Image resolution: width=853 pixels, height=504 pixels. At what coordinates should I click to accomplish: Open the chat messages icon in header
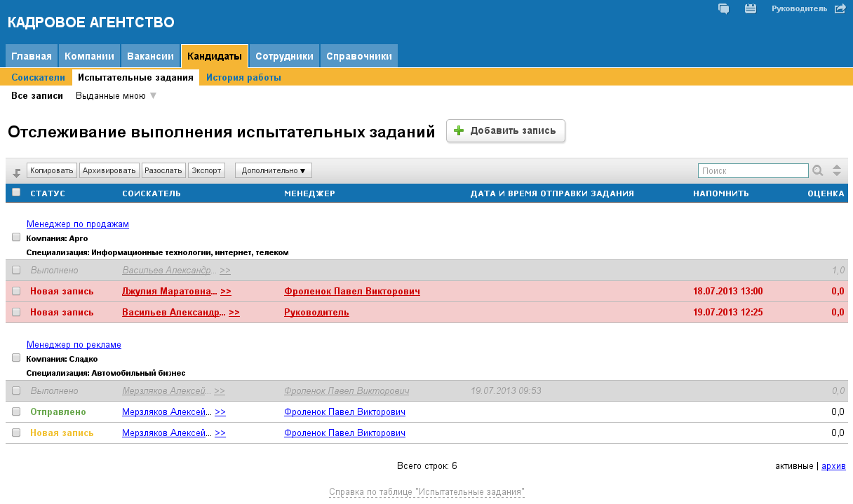point(724,9)
